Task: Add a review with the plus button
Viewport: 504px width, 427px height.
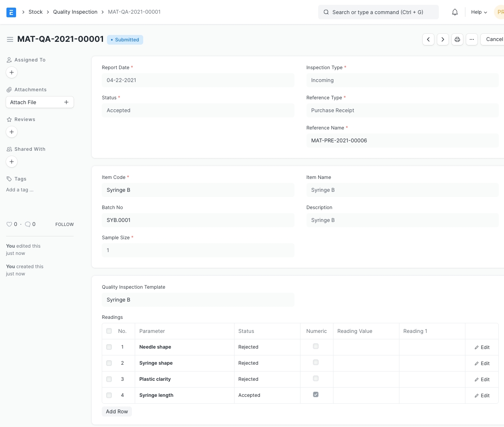Action: [12, 132]
